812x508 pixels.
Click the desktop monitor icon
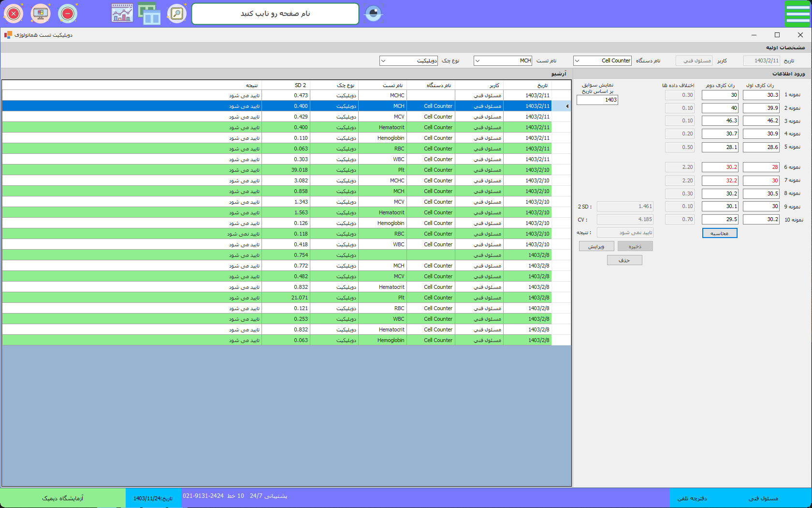tap(41, 14)
